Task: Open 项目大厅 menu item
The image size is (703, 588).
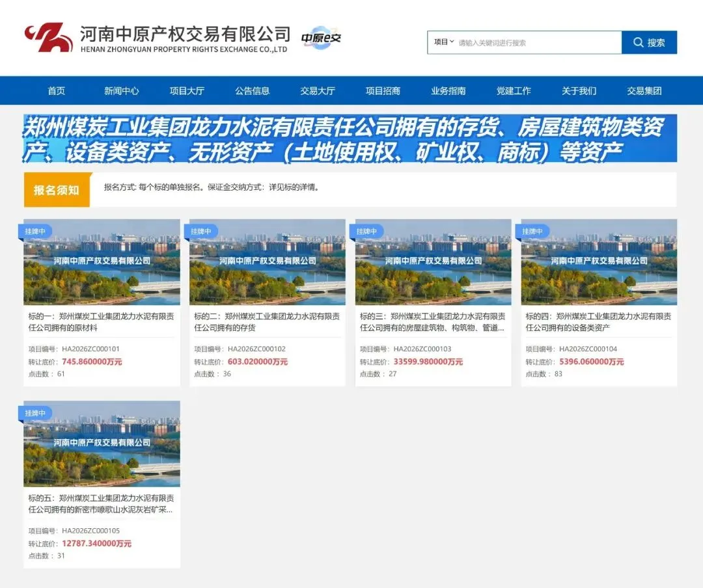Action: click(187, 91)
